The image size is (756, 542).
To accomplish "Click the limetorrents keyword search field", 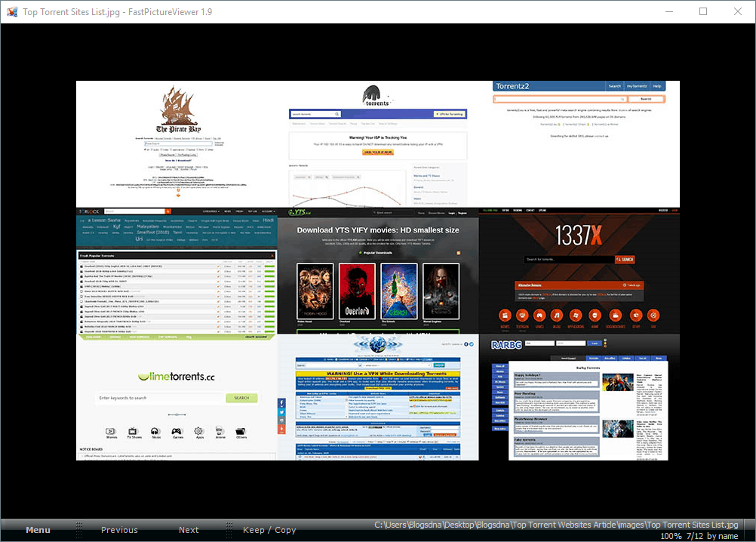I will pyautogui.click(x=161, y=398).
